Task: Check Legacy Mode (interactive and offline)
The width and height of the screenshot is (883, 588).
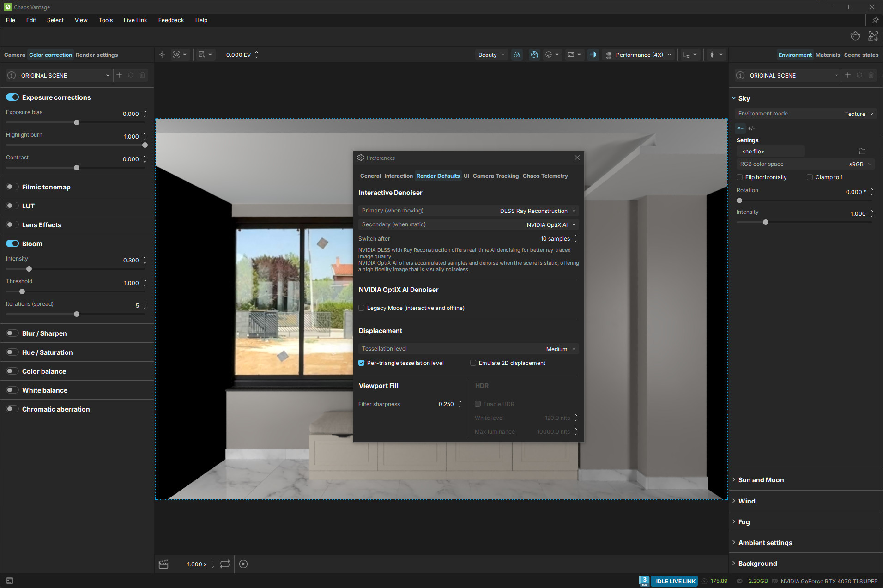Action: point(362,308)
